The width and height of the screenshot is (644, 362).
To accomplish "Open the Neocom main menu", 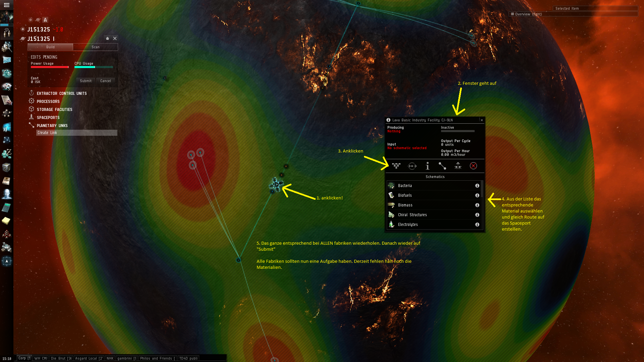I will point(6,5).
